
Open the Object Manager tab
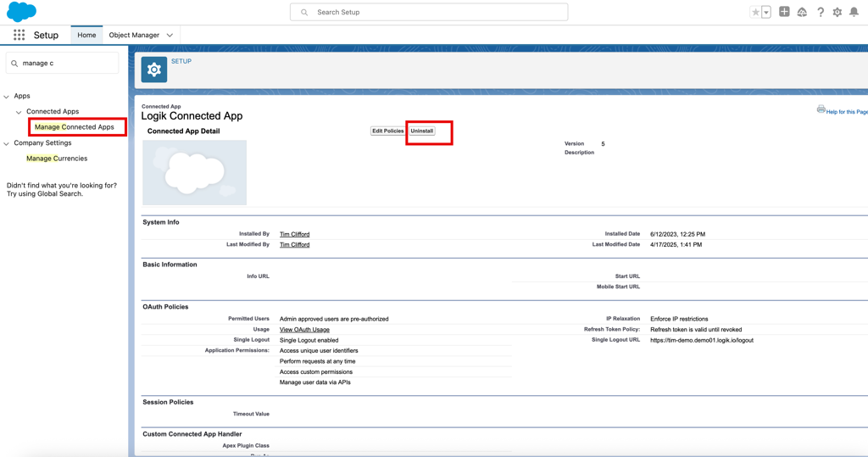(134, 35)
